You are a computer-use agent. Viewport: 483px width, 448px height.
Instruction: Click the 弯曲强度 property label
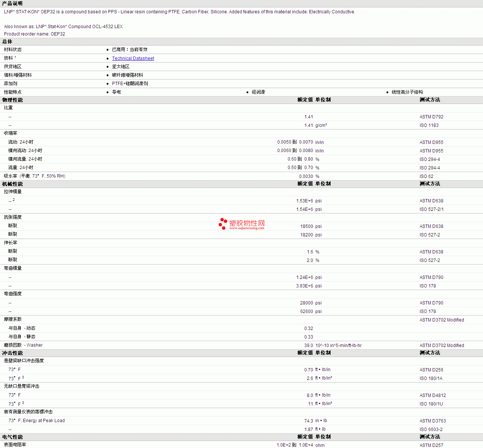tap(13, 294)
